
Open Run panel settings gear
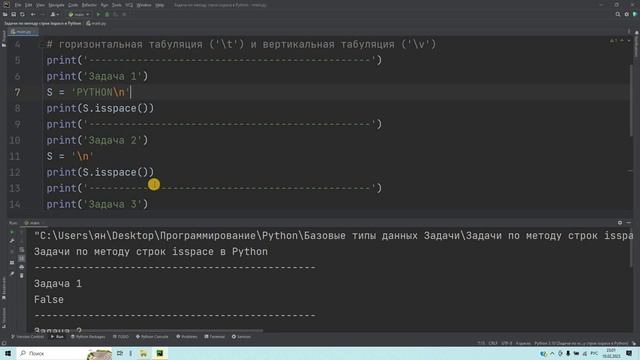tap(620, 223)
